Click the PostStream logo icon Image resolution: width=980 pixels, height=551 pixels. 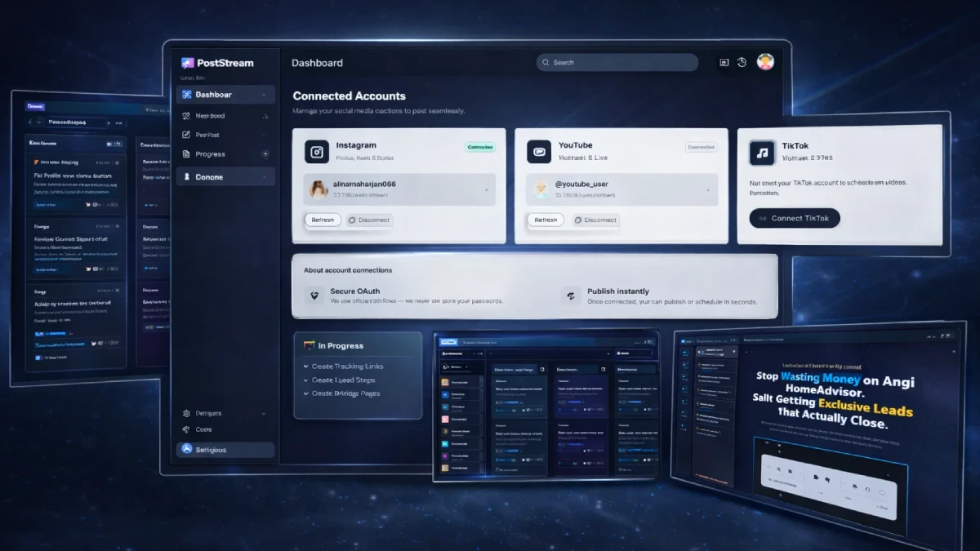(x=187, y=63)
